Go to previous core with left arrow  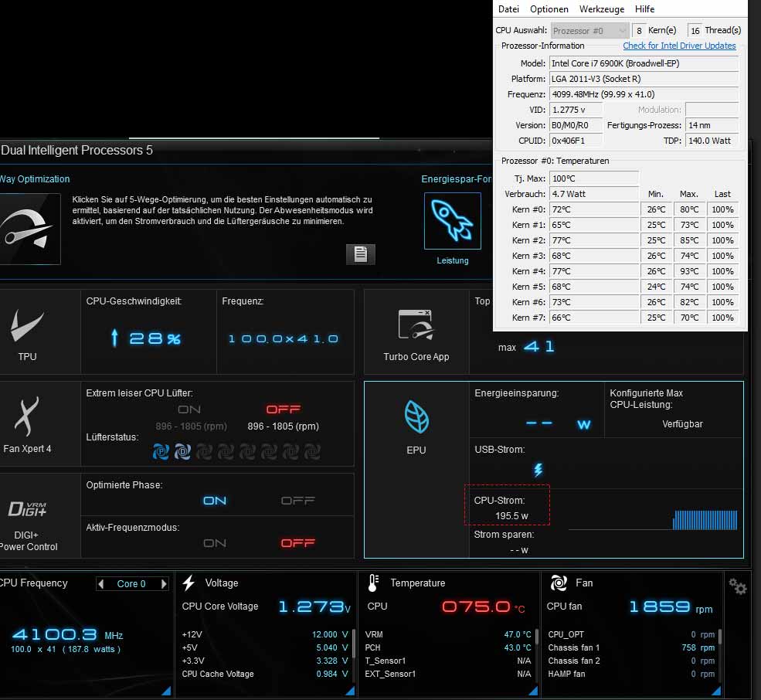(x=101, y=583)
